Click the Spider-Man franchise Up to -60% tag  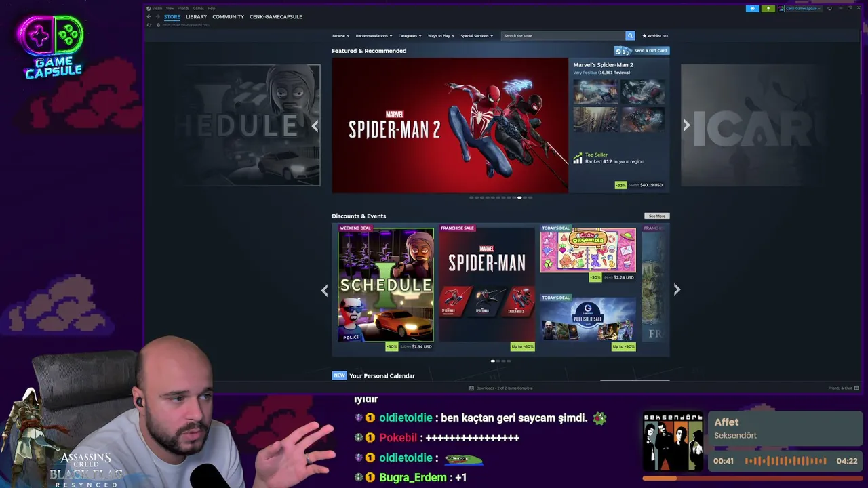pos(522,346)
